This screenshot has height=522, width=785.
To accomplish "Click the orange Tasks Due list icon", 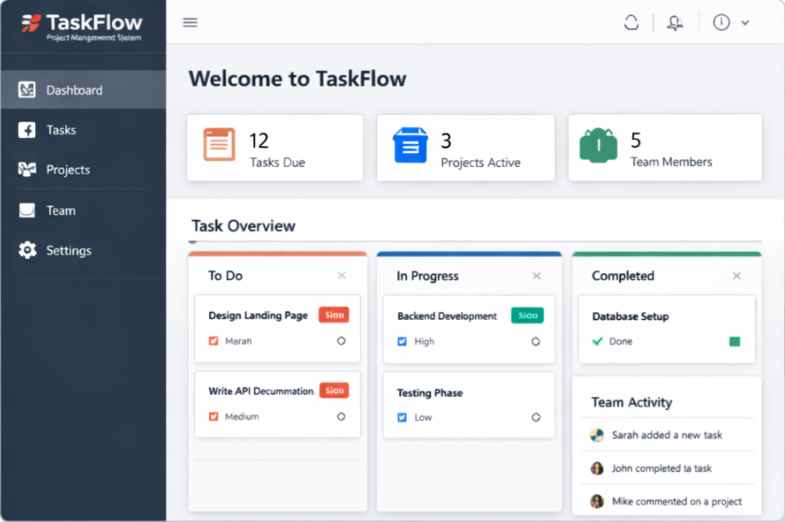I will [219, 145].
